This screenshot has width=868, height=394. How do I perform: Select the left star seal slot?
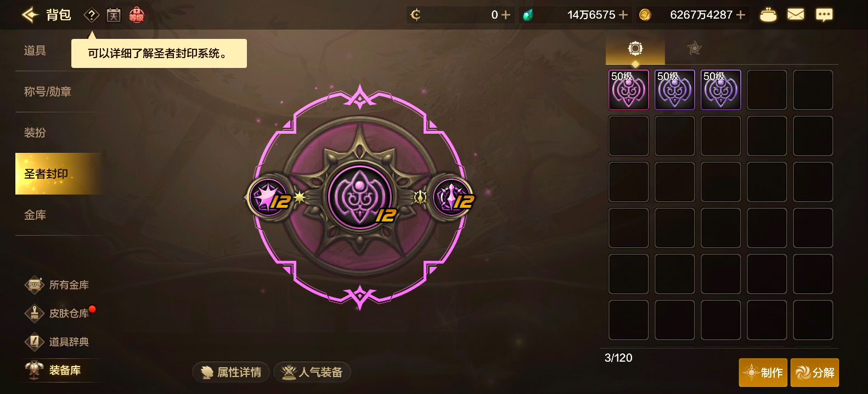(x=269, y=197)
